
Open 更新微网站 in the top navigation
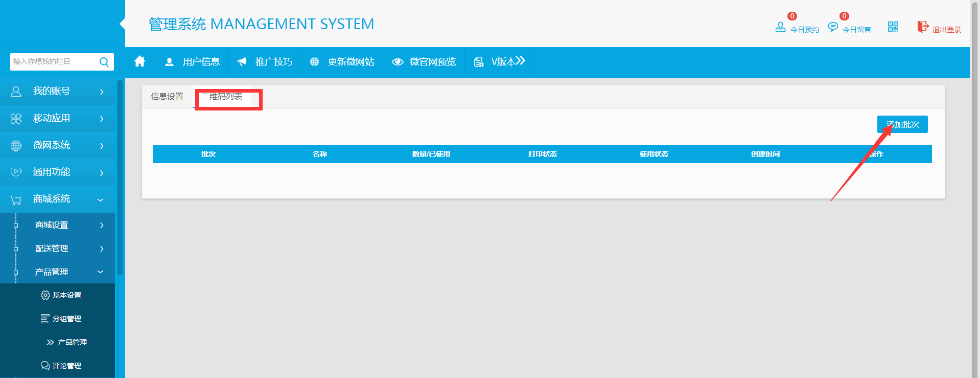coord(351,62)
